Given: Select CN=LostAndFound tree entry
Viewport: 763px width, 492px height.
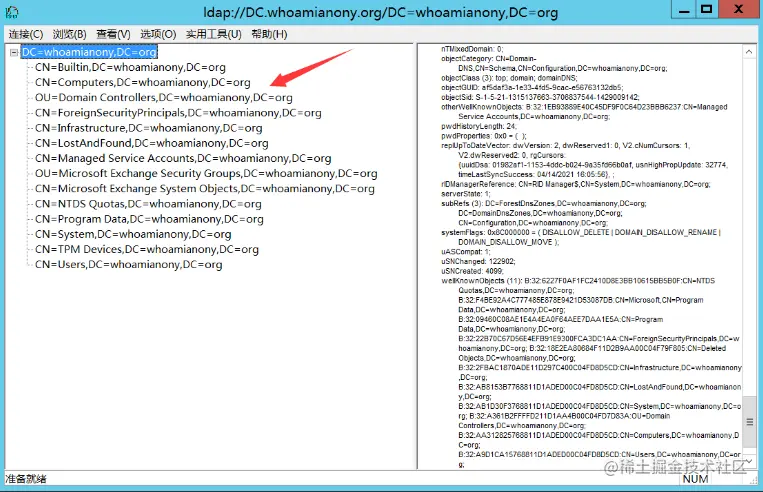Looking at the screenshot, I should point(151,143).
